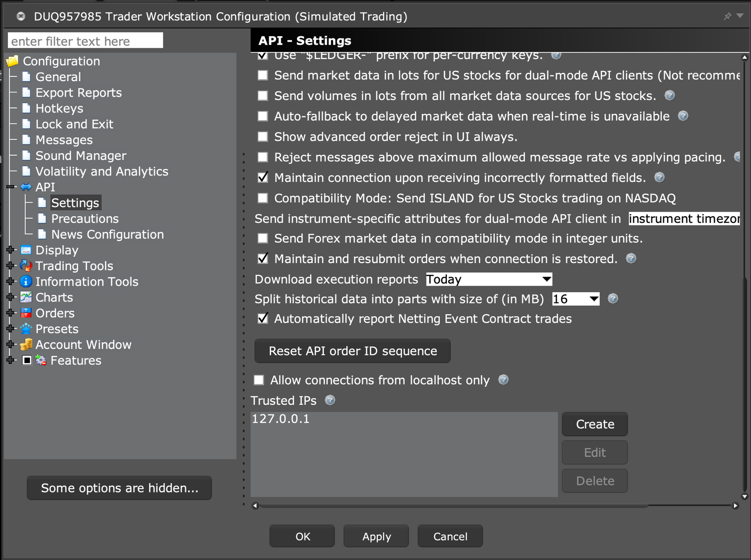Click the API double-arrow icon
Screen dimensions: 751x560
pyautogui.click(x=26, y=187)
